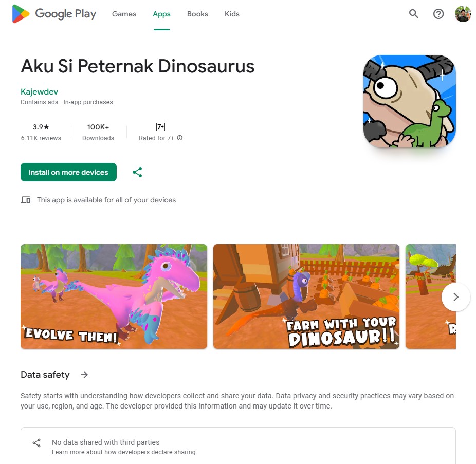Open the Farm With Your Dinosaur screenshot
Screen dimensions: 476x464
306,296
